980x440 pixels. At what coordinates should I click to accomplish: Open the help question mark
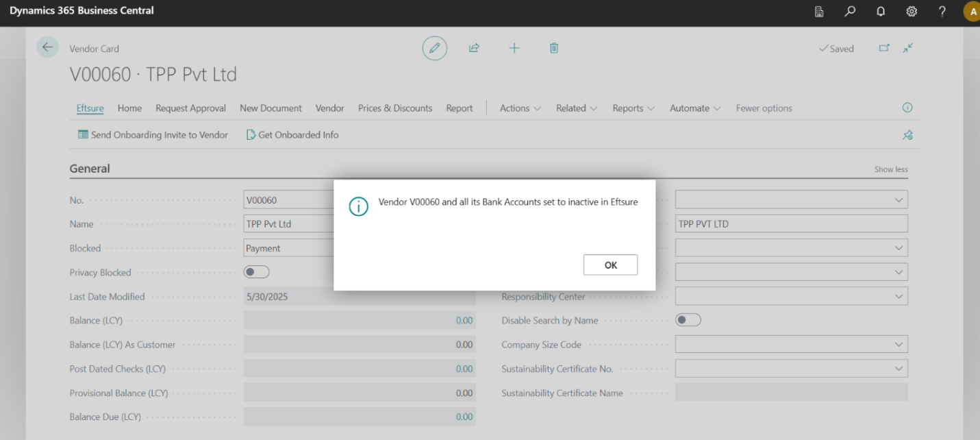click(x=942, y=11)
